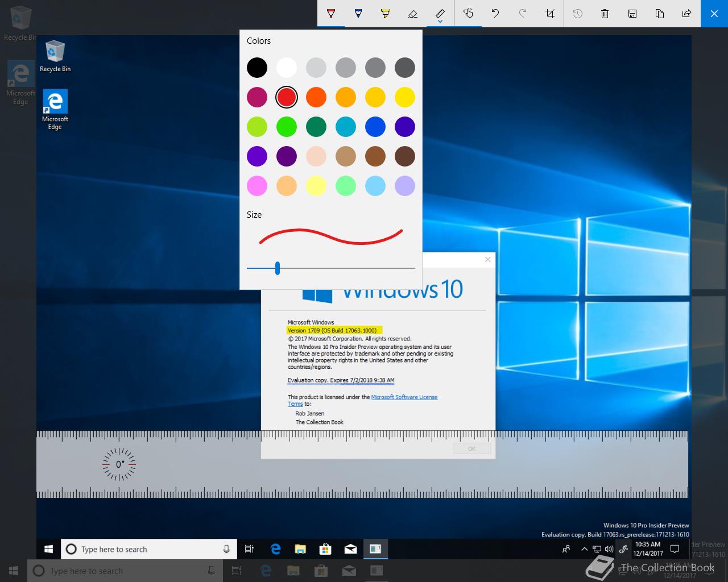
Task: Click the clock history icon in the toolbar
Action: (578, 13)
